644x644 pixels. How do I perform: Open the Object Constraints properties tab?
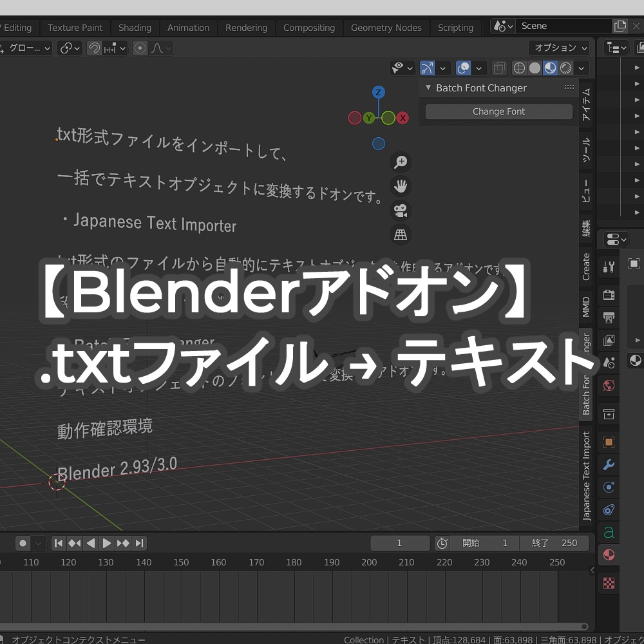(609, 509)
